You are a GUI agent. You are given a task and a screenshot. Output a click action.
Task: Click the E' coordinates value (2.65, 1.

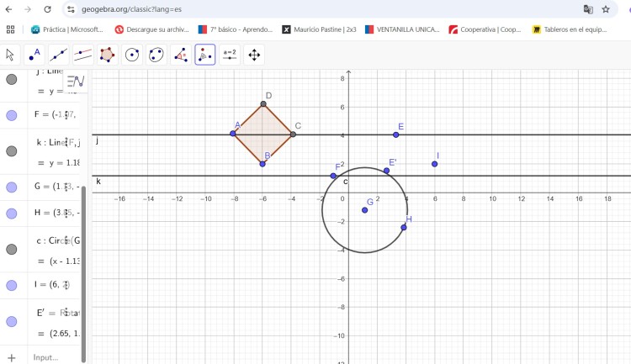[x=65, y=334]
